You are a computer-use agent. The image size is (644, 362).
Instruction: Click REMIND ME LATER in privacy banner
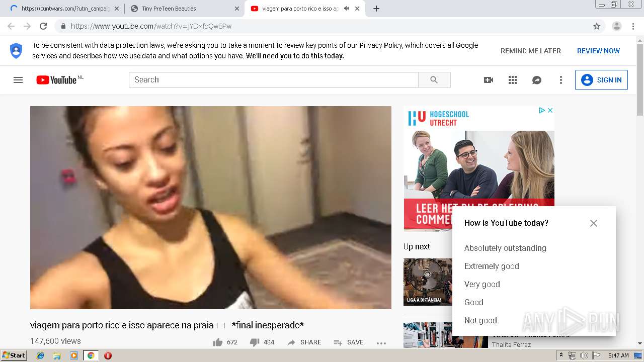click(x=531, y=51)
